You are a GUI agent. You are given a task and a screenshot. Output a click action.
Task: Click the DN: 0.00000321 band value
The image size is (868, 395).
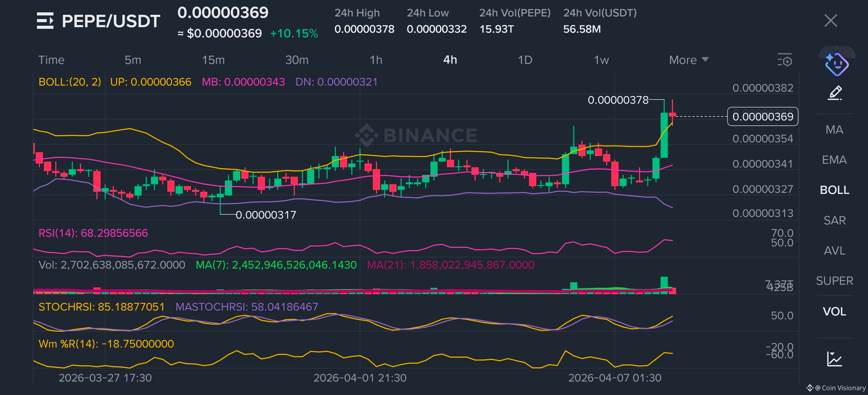336,82
